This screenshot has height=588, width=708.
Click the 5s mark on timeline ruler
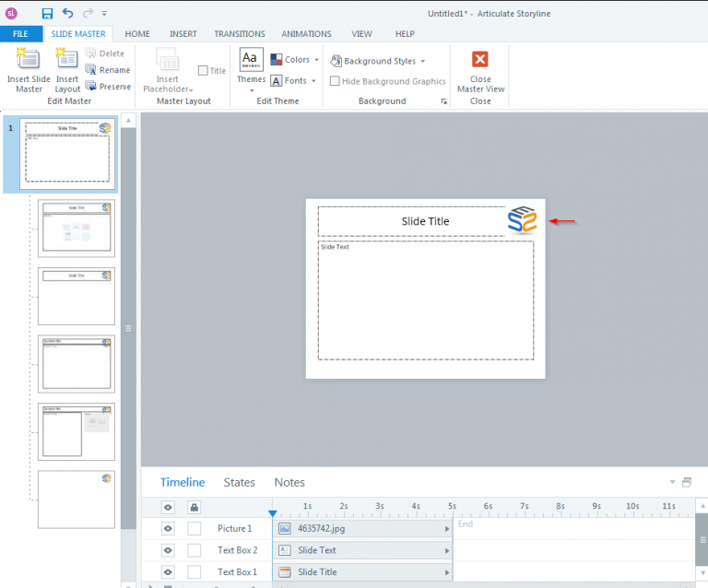pos(452,506)
